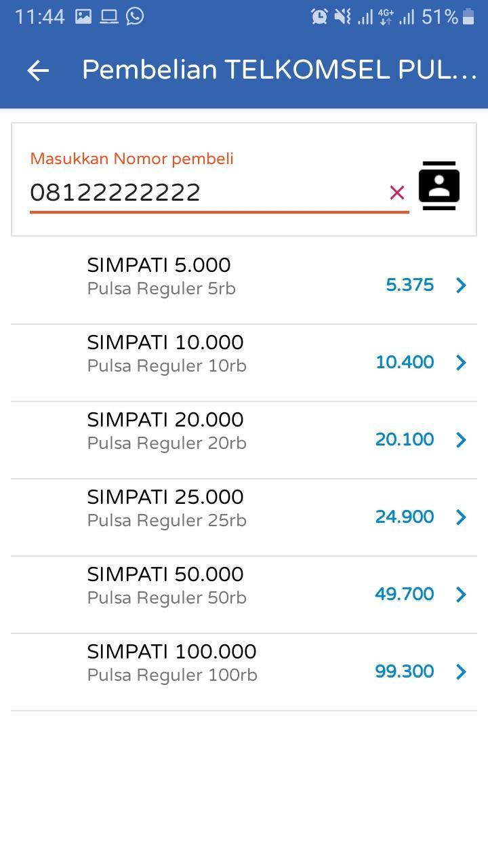Tap the image notification icon in the status bar
488x868 pixels.
(x=83, y=16)
